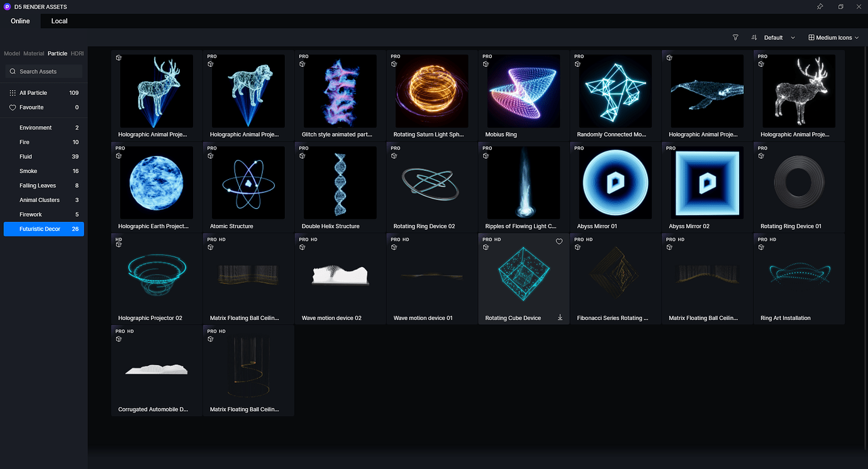Open the Fluid category listing

pyautogui.click(x=25, y=156)
